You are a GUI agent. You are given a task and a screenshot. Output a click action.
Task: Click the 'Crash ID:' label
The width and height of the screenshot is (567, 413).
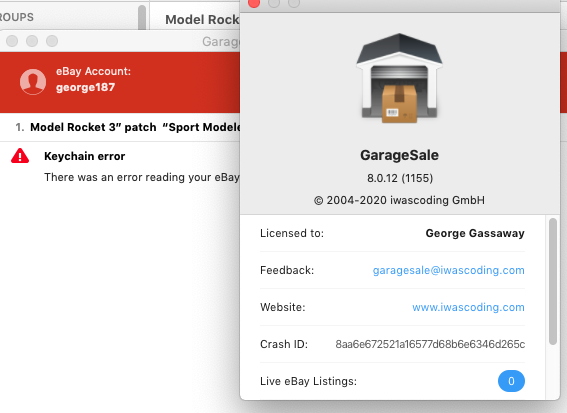(284, 344)
